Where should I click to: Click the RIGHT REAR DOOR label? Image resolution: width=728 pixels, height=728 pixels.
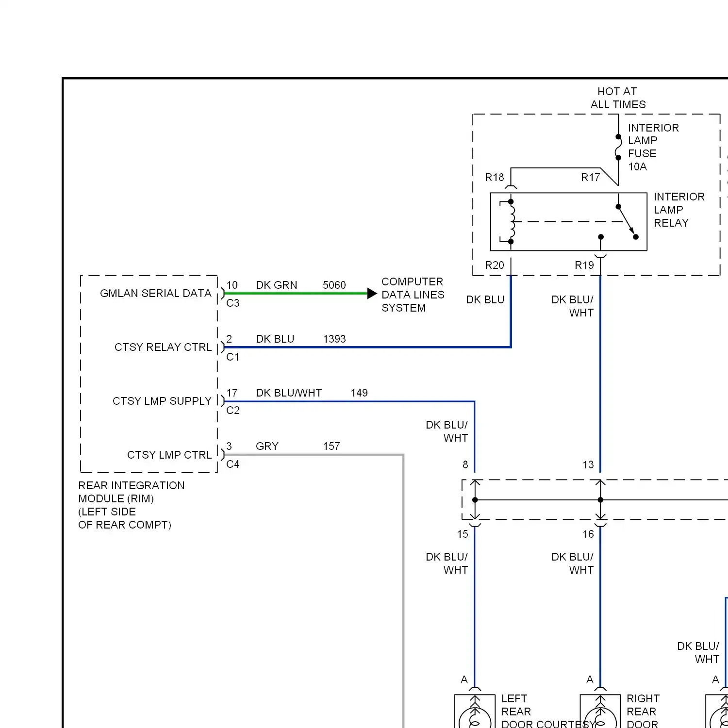(643, 711)
